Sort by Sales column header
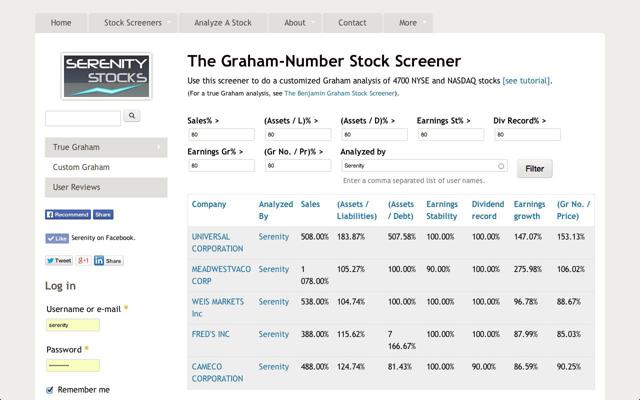 (x=310, y=204)
